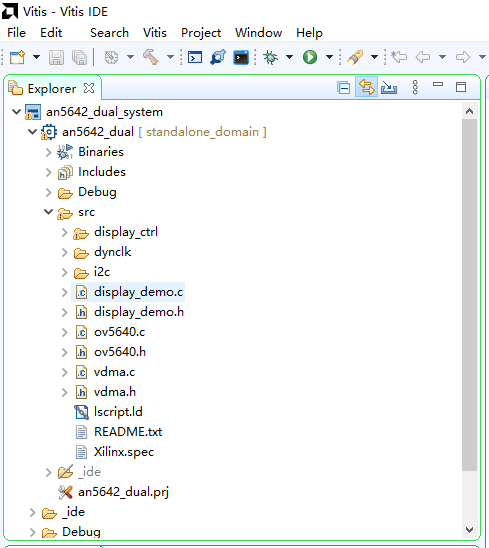Image resolution: width=489 pixels, height=548 pixels.
Task: Expand the Binaries tree node
Action: tap(49, 152)
